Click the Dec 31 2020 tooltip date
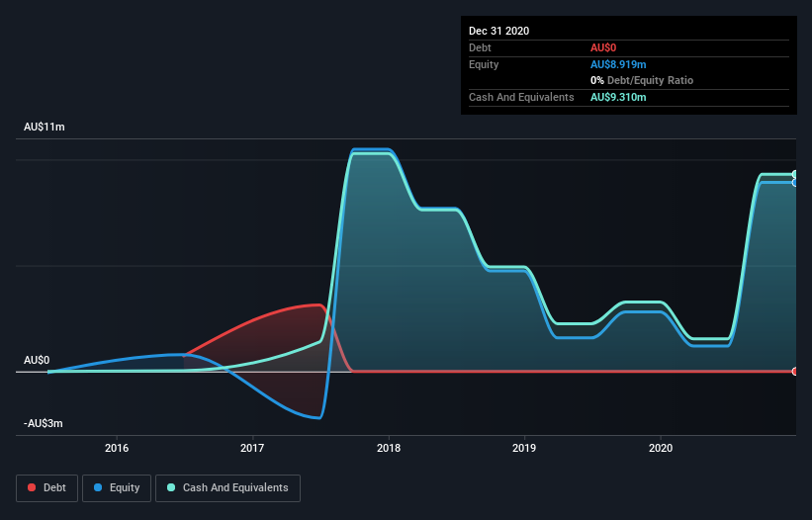 coord(498,31)
